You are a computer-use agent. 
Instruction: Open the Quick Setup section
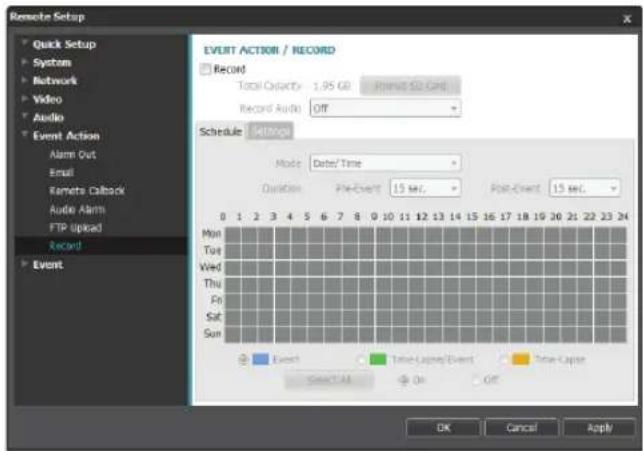(64, 44)
